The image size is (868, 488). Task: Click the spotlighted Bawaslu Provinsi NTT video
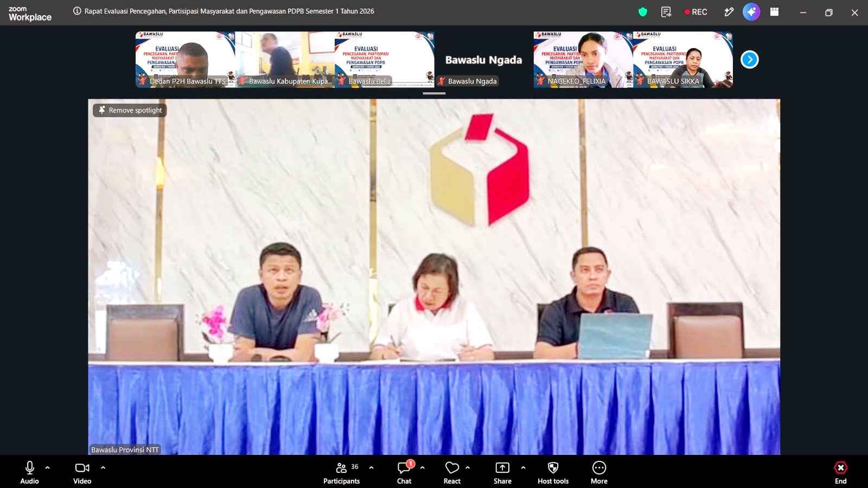(434, 277)
